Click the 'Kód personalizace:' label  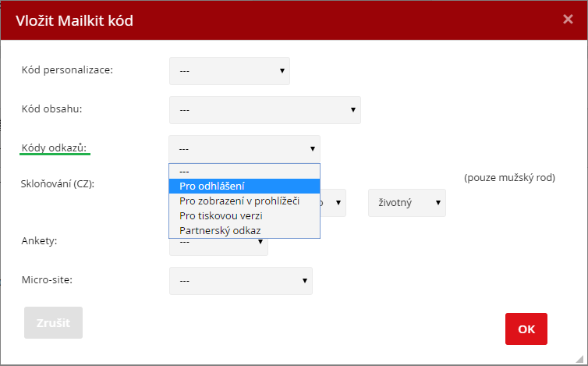67,69
